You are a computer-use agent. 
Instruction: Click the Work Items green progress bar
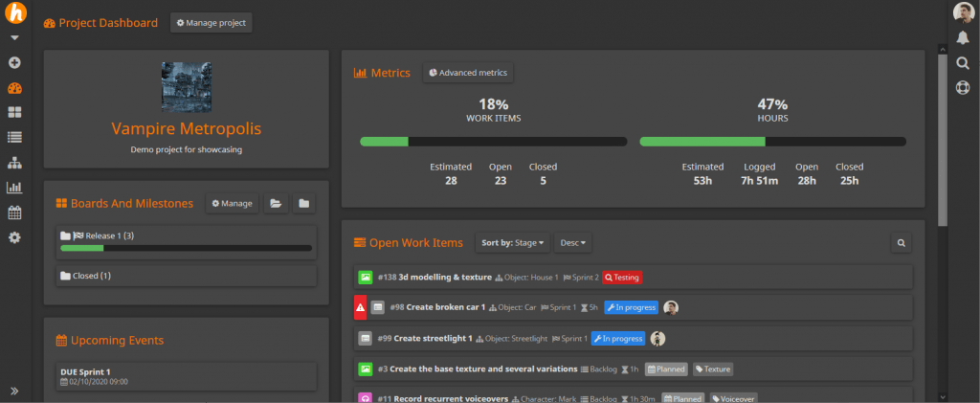tap(384, 142)
